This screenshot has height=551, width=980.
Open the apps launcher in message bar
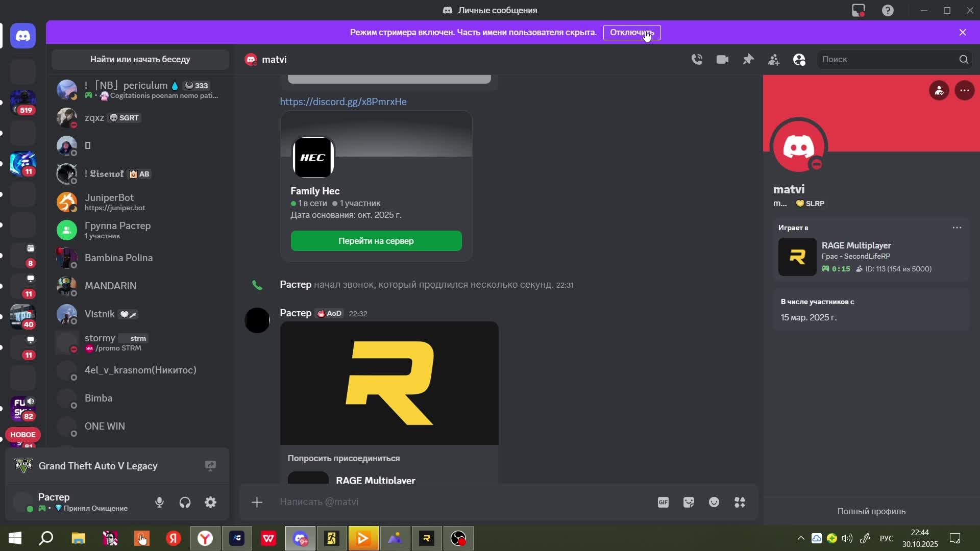pyautogui.click(x=740, y=503)
